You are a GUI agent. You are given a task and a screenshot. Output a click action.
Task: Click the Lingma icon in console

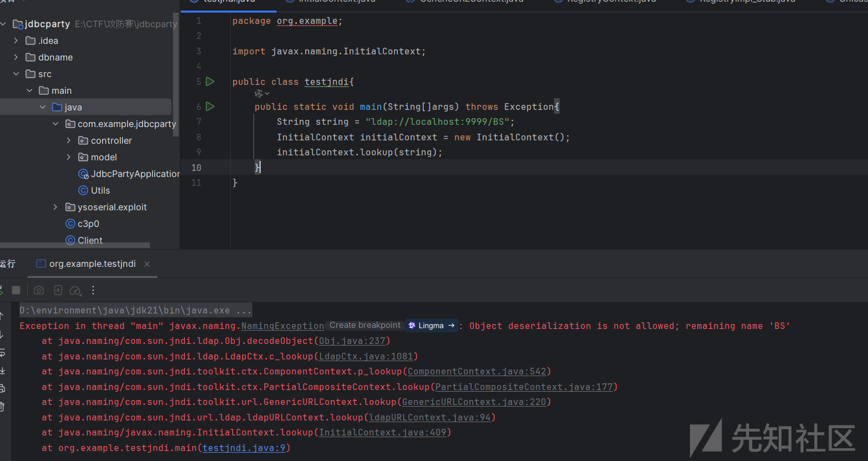click(412, 326)
